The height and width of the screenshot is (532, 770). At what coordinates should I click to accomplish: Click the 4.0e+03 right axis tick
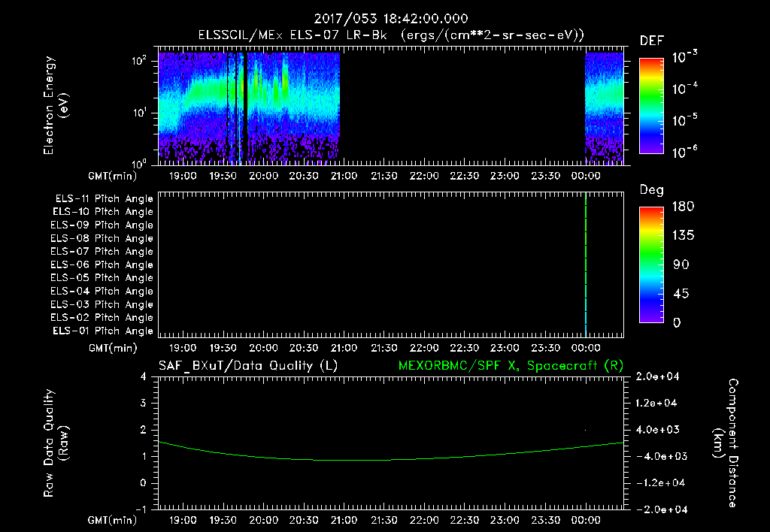[657, 429]
